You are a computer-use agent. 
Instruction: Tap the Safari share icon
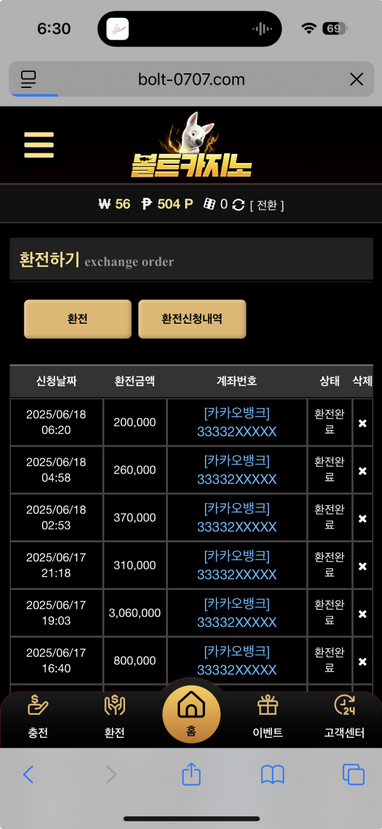tap(191, 775)
